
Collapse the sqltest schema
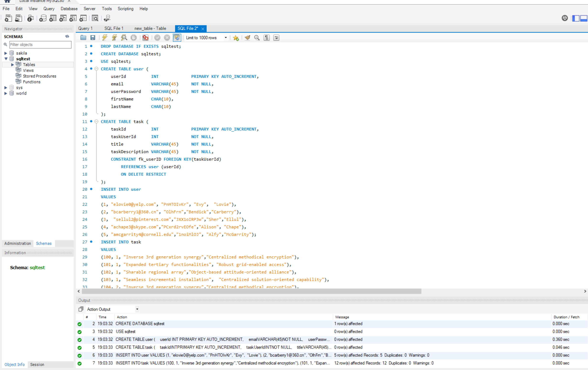coord(6,59)
